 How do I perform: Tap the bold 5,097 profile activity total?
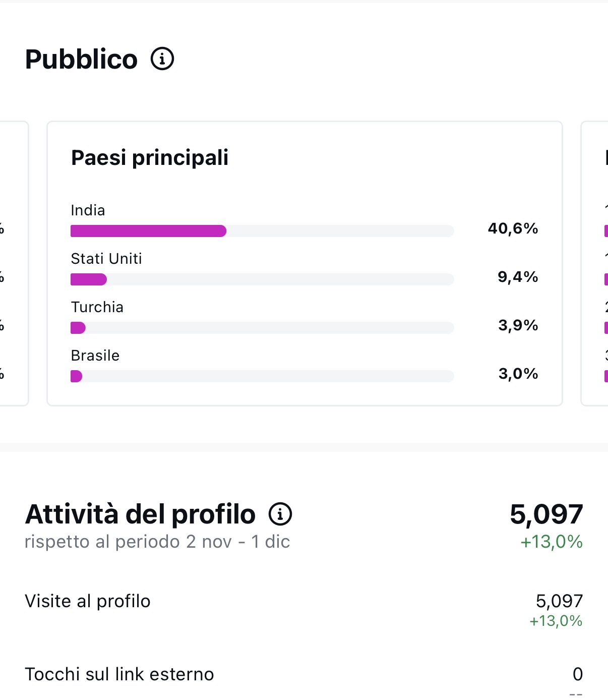[x=546, y=514]
